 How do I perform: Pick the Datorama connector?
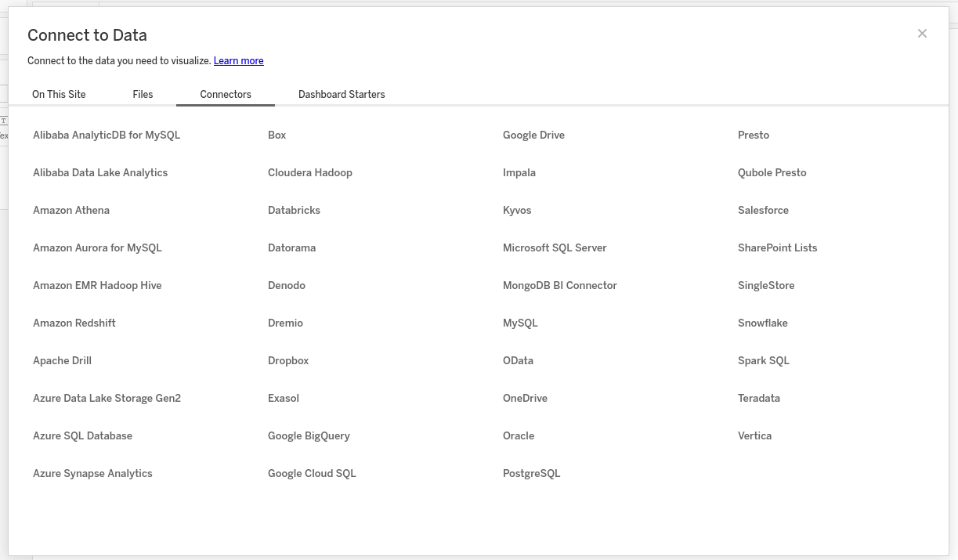[x=292, y=247]
